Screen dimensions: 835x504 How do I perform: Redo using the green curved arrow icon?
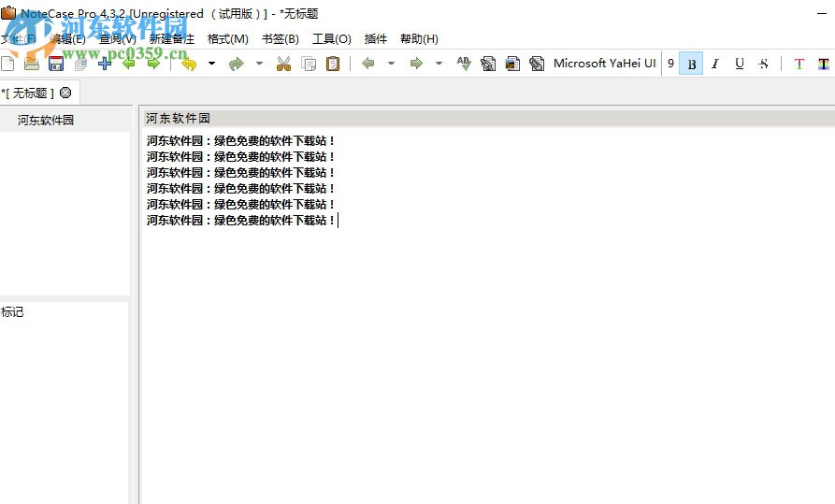pyautogui.click(x=236, y=64)
